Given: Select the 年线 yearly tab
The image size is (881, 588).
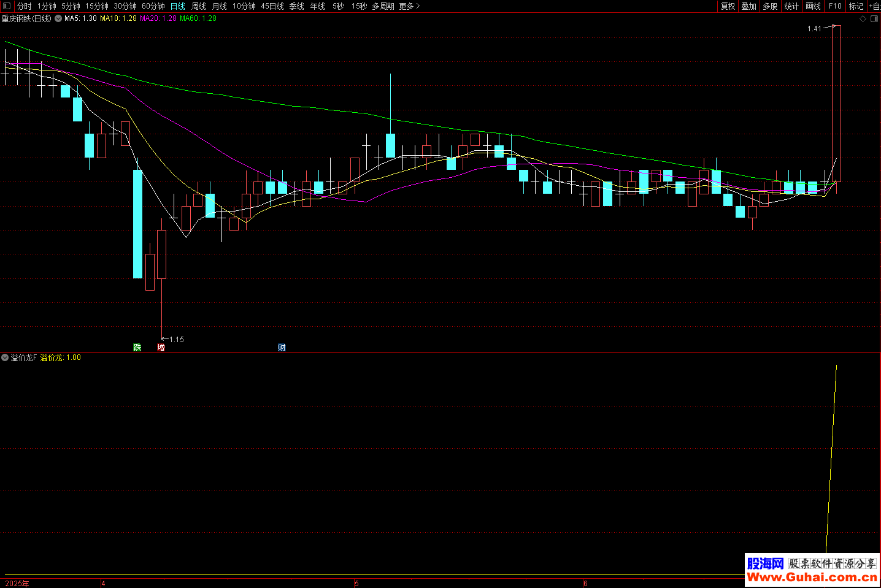Looking at the screenshot, I should pos(318,6).
